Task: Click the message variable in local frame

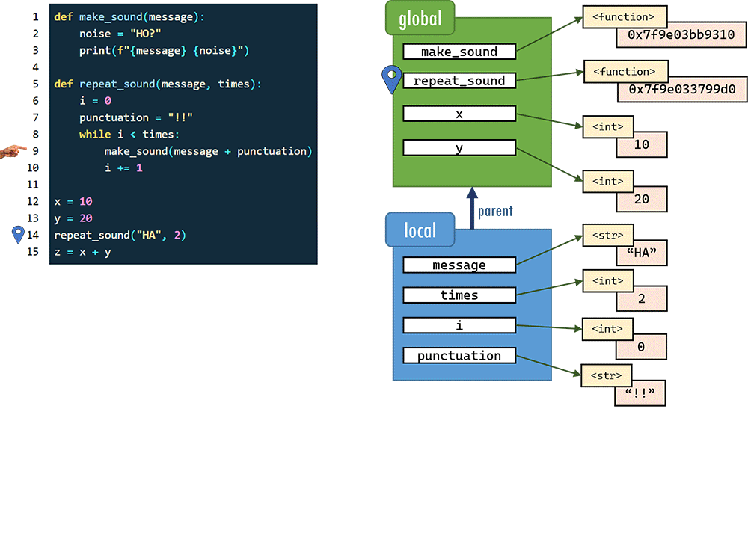Action: (459, 265)
